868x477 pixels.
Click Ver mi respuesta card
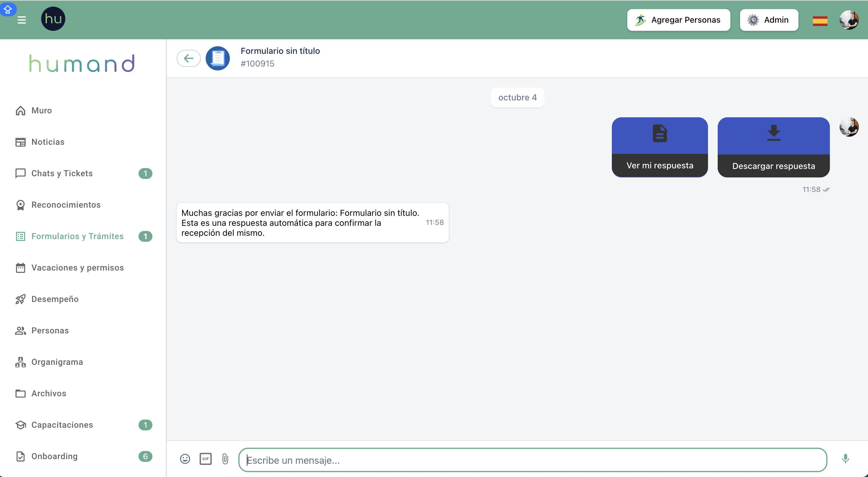(x=659, y=147)
